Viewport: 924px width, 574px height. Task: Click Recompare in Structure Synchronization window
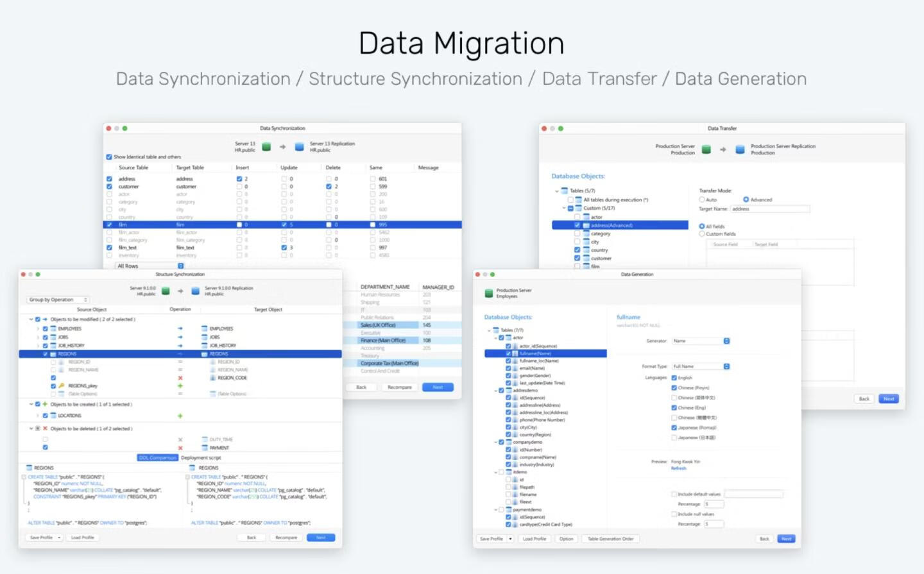click(286, 537)
